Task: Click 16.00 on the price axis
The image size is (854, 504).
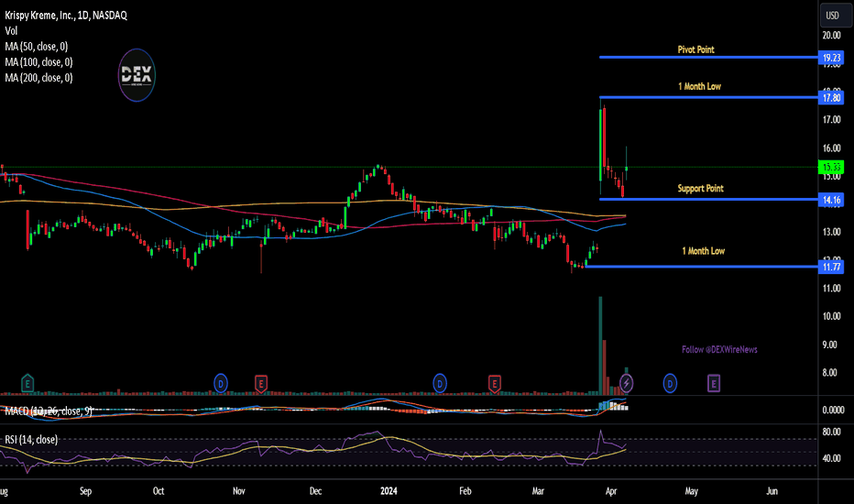Action: pyautogui.click(x=831, y=148)
